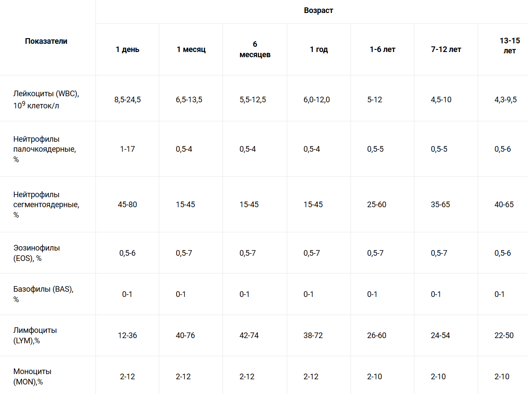Select the Эозинофилы (EOS) row label
Screen dimensions: 532x394
click(36, 253)
